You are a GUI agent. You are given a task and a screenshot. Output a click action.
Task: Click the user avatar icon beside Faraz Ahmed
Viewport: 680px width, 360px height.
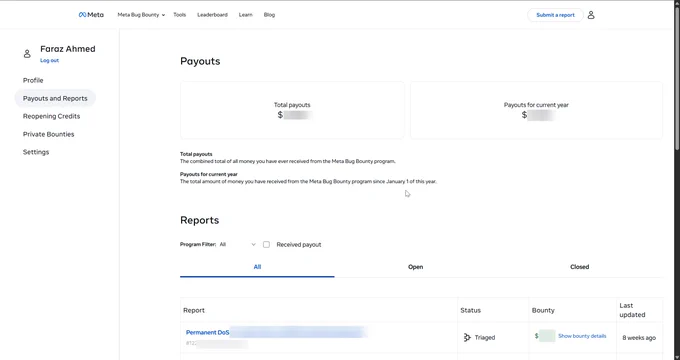27,54
